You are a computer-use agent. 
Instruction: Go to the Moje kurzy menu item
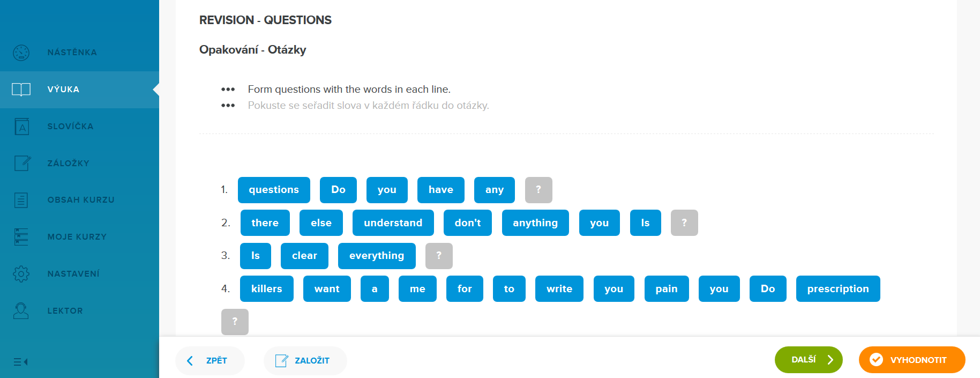point(77,236)
